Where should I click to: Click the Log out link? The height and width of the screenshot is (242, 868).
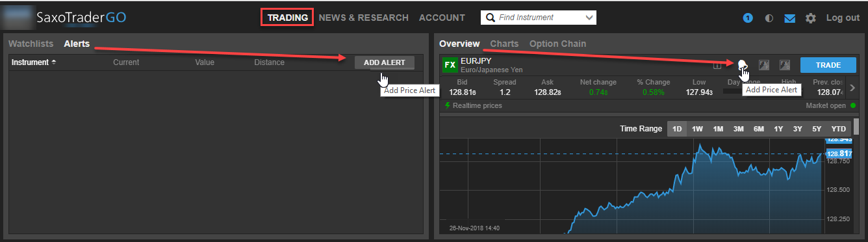843,18
